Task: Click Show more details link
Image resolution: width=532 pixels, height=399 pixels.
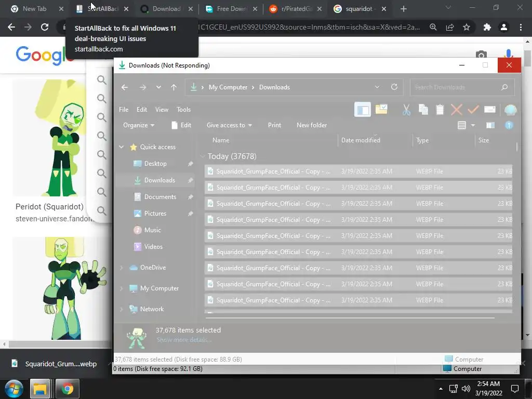Action: [x=183, y=340]
